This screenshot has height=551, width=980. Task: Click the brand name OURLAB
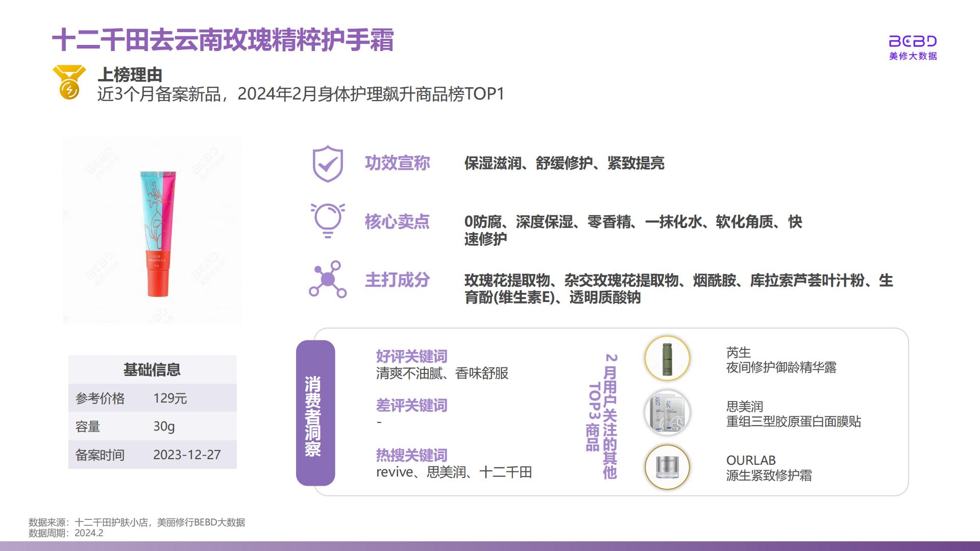751,461
